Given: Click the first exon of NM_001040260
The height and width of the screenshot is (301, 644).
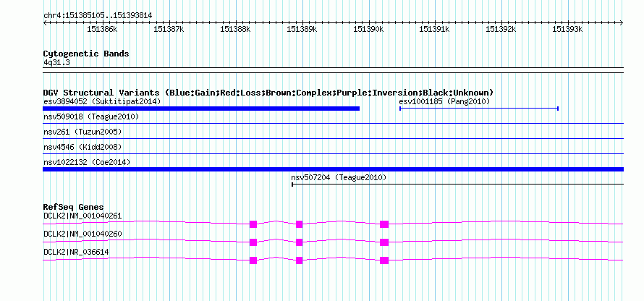Looking at the screenshot, I should (253, 242).
